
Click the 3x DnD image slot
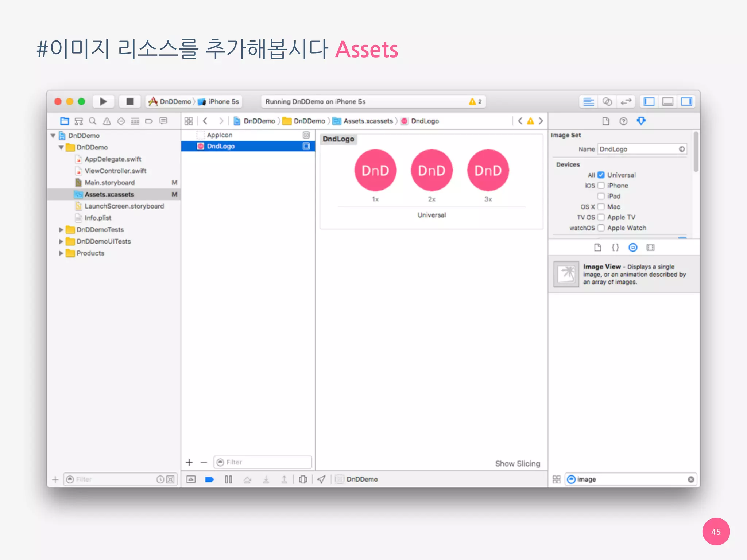pyautogui.click(x=488, y=170)
